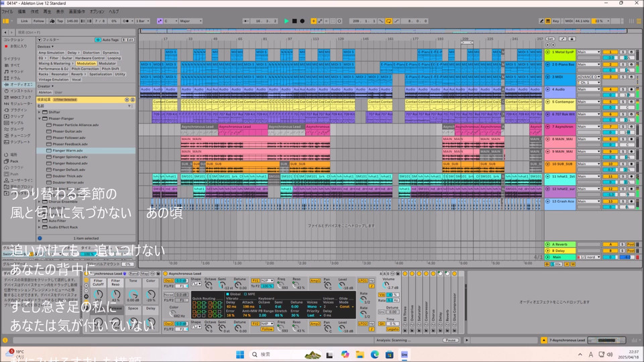Select Flanger Warm.adv preset
644x362 pixels.
point(86,151)
